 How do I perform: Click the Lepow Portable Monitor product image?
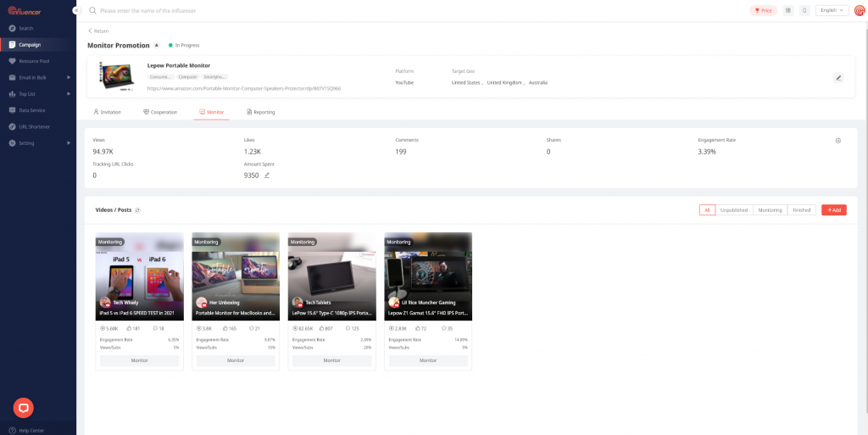(x=117, y=76)
